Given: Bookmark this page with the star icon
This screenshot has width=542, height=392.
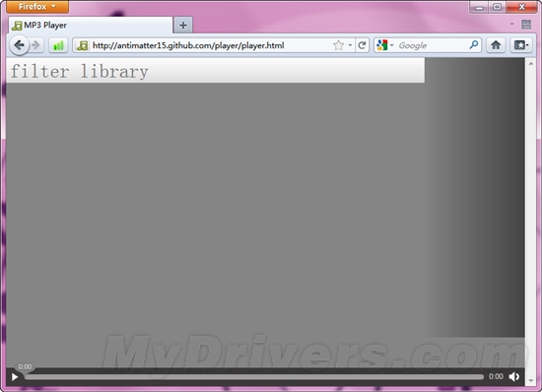Looking at the screenshot, I should 338,45.
